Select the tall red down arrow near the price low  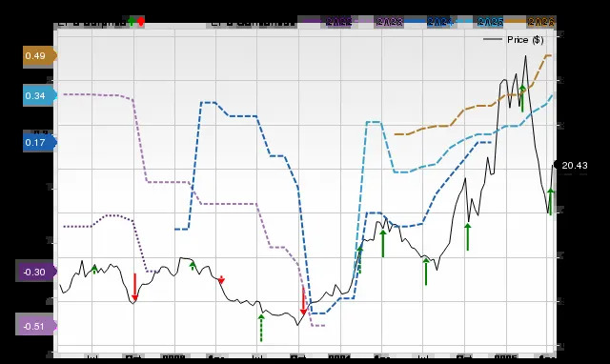[x=303, y=301]
